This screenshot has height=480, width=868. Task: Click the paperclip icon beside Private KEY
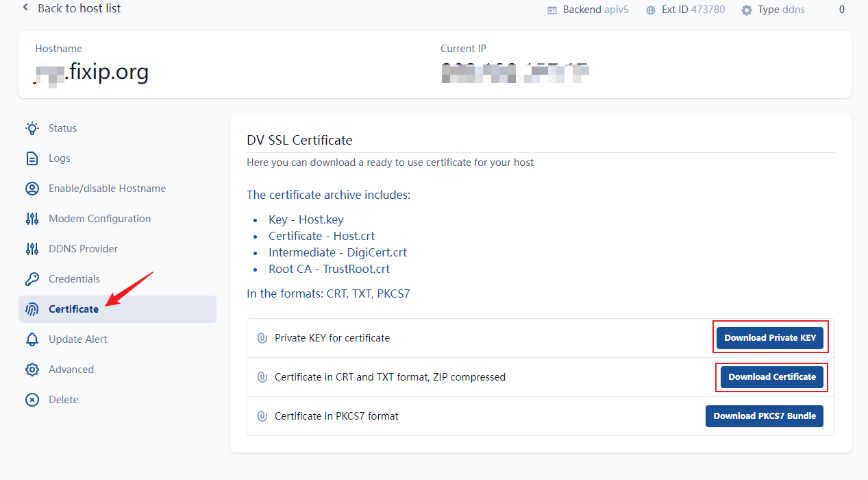tap(262, 338)
